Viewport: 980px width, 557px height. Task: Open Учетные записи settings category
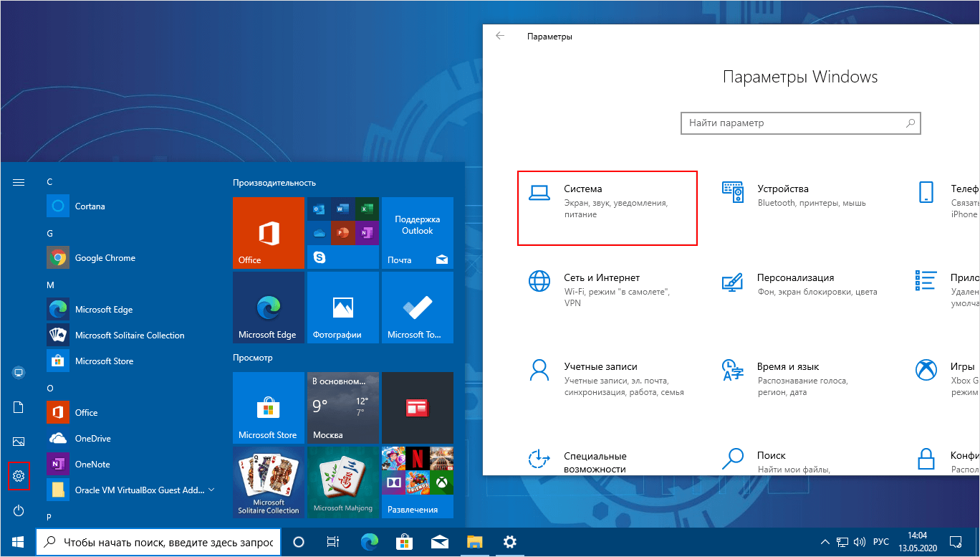point(607,379)
